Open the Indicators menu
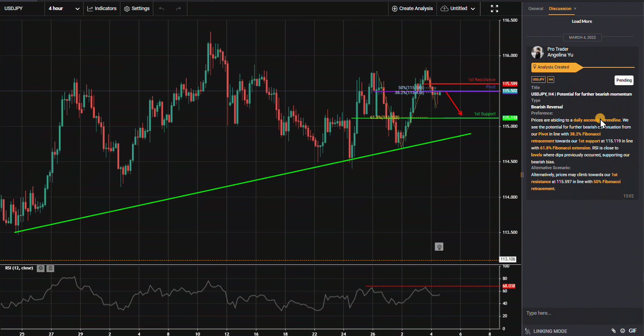This screenshot has height=336, width=644. click(x=102, y=9)
